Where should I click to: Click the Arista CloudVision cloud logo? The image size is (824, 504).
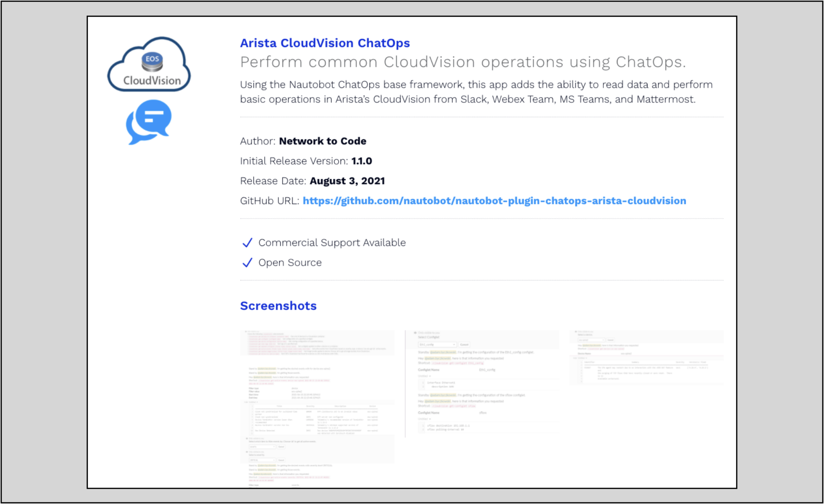click(x=149, y=64)
